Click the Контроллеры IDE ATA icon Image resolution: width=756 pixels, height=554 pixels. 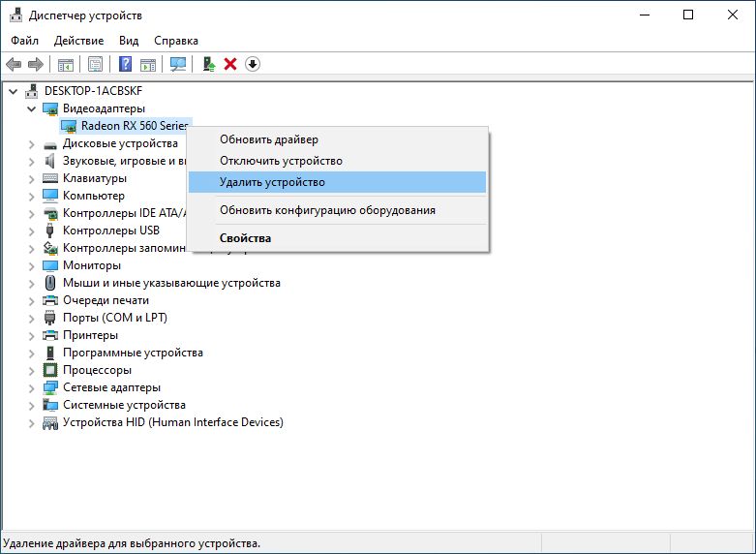pyautogui.click(x=50, y=213)
